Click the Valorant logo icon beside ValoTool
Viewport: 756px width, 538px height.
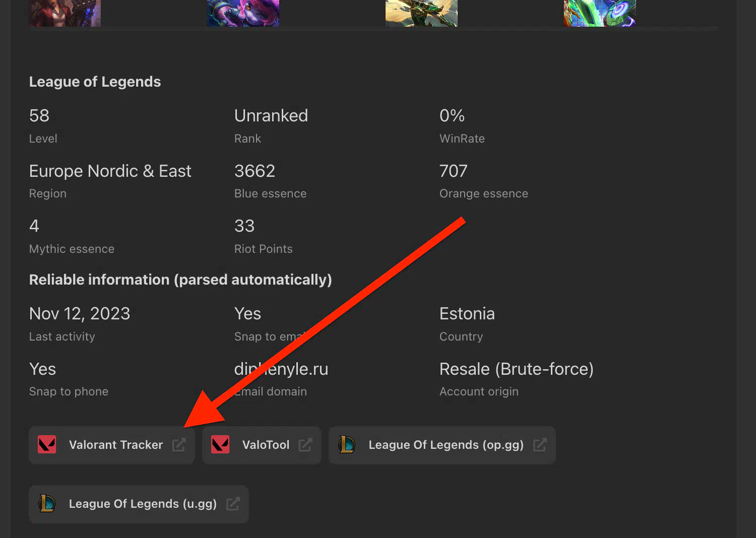click(220, 445)
